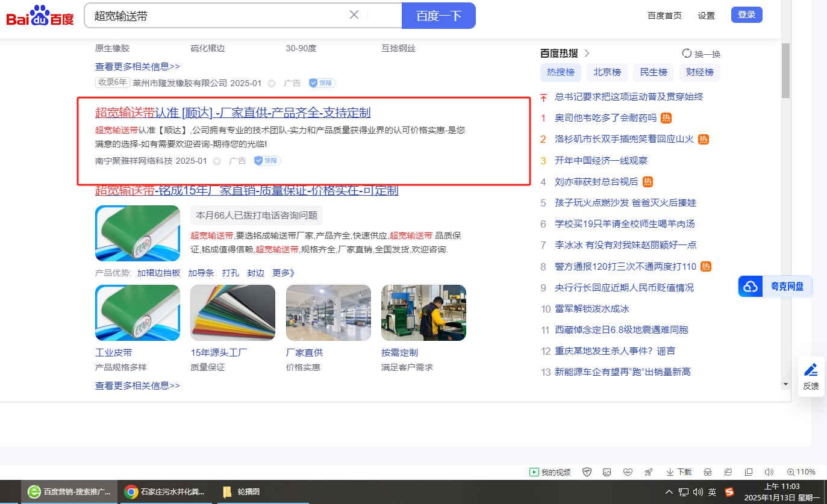Viewport: 827px width, 504px height.
Task: Toggle the browser sound icon in status bar
Action: pyautogui.click(x=769, y=472)
